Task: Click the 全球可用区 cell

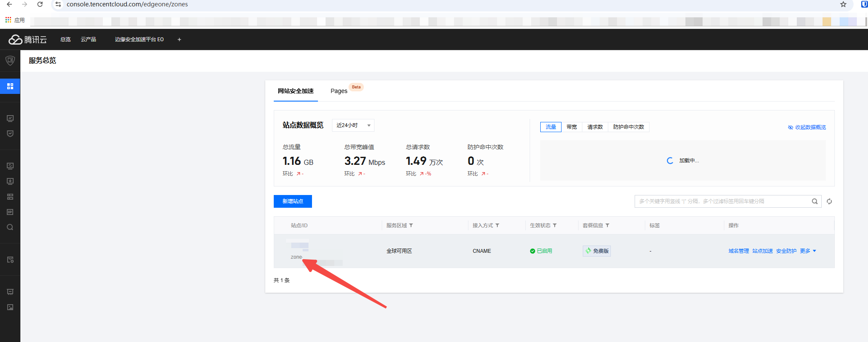Action: pyautogui.click(x=399, y=251)
